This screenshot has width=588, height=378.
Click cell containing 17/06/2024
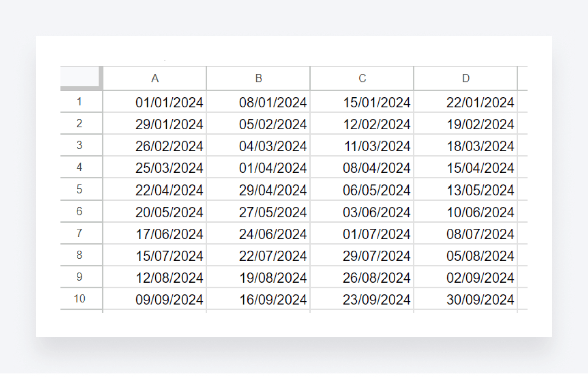(155, 233)
